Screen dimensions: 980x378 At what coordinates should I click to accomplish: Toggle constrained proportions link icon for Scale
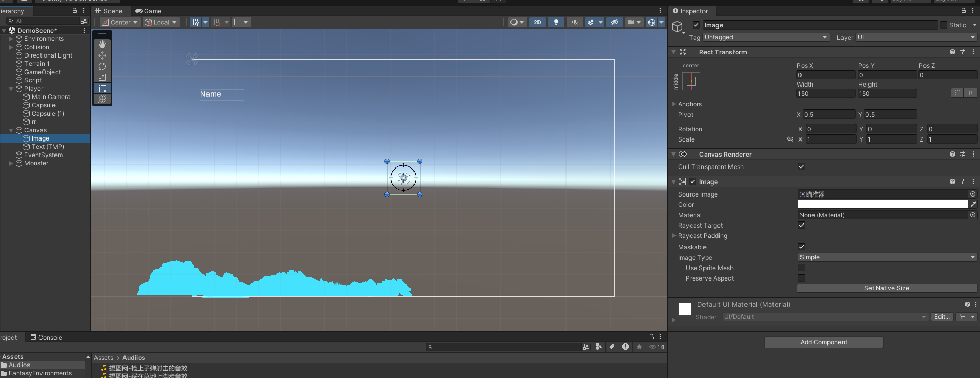pyautogui.click(x=790, y=139)
